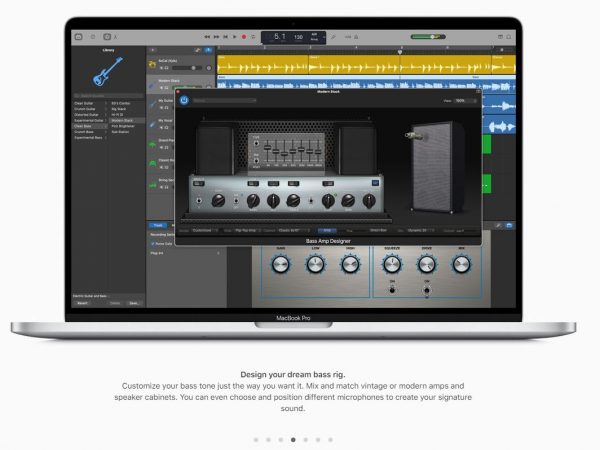Open the Tuner icon in toolbar

(x=333, y=37)
